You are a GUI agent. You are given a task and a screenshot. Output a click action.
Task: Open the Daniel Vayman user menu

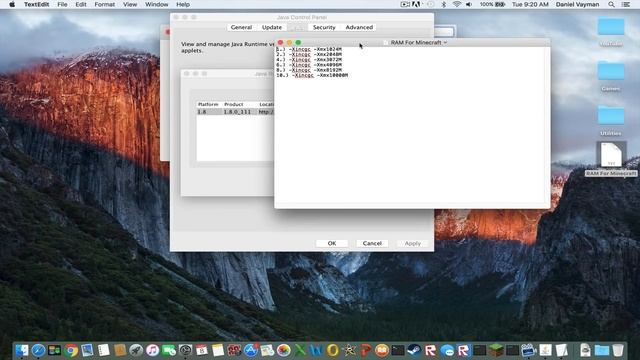(x=577, y=4)
